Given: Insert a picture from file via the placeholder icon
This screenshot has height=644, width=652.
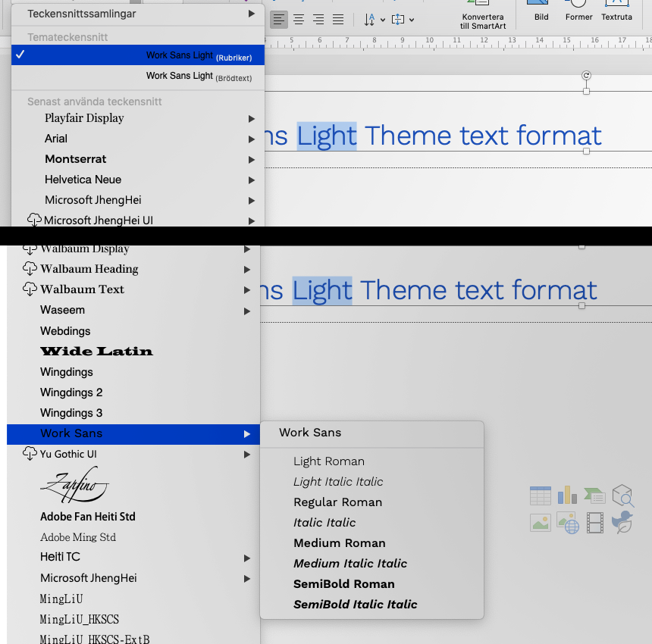Looking at the screenshot, I should pos(540,523).
